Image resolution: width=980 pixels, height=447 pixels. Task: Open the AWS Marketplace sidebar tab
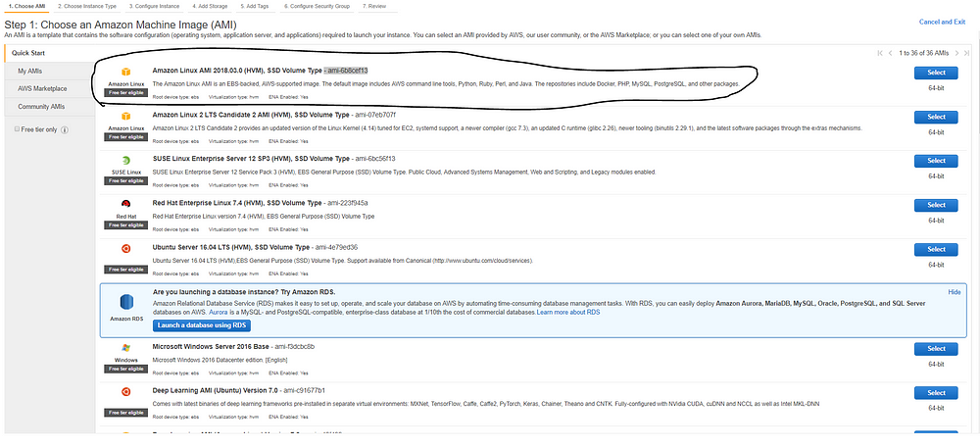[x=50, y=89]
